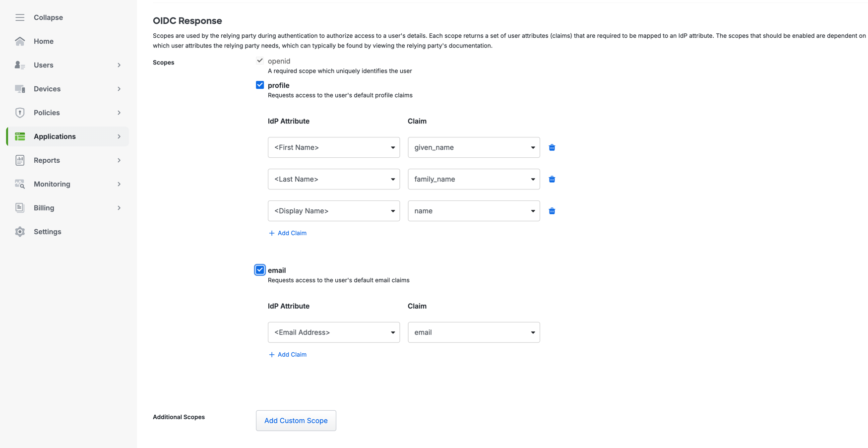Open the Reports chart icon
Image resolution: width=868 pixels, height=448 pixels.
20,160
